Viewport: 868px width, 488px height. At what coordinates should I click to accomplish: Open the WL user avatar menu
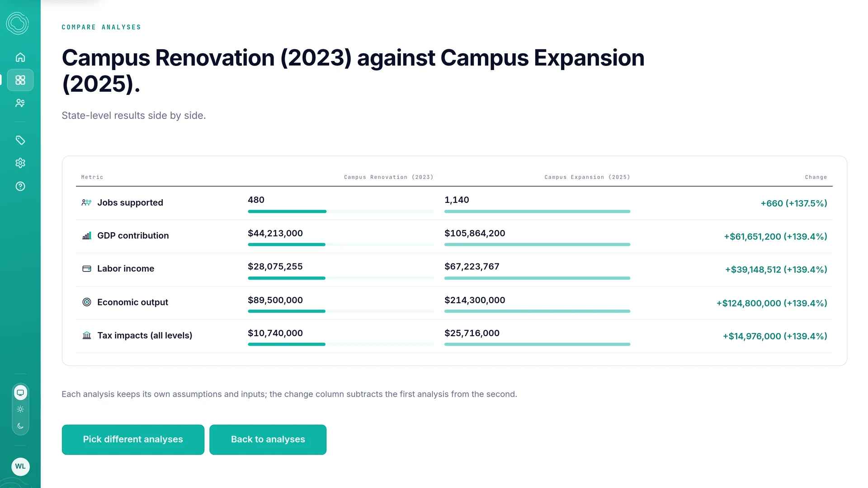pyautogui.click(x=20, y=466)
